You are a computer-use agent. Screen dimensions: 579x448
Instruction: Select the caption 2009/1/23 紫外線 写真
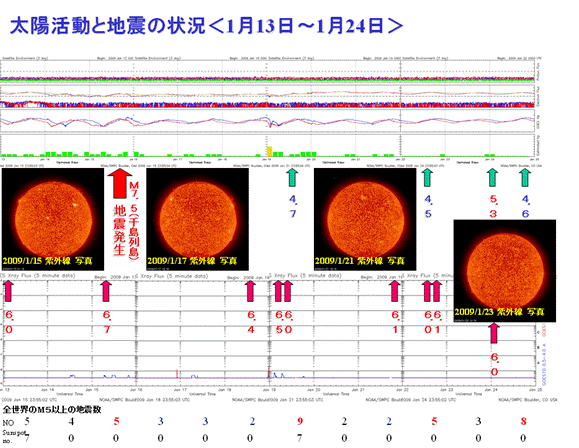click(x=499, y=312)
